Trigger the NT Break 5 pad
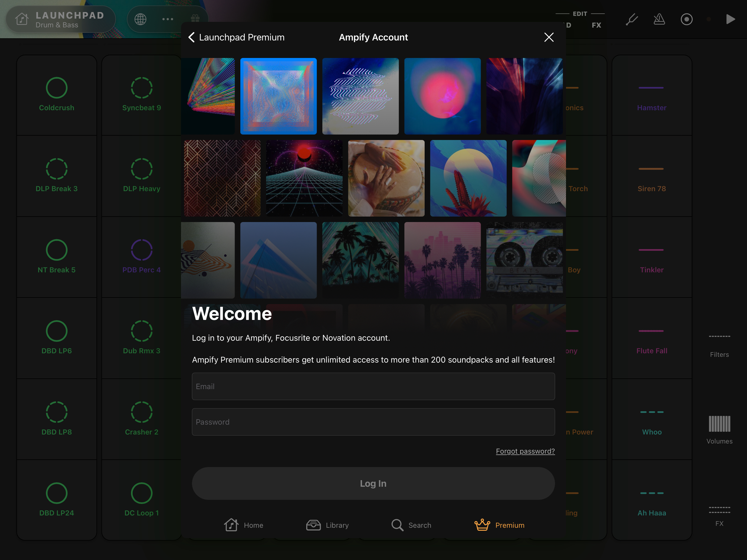Screen dimensions: 747x560 tap(57, 257)
